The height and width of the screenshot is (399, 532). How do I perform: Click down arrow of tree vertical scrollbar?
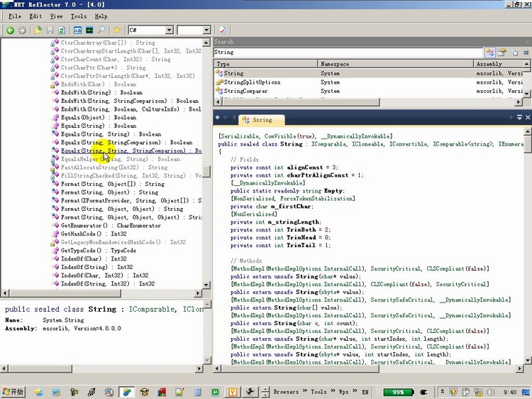206,285
